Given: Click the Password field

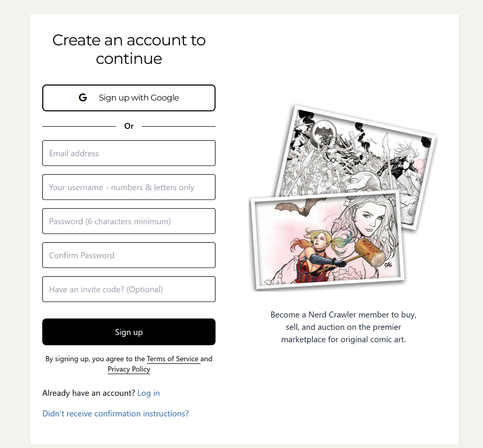Looking at the screenshot, I should coord(129,221).
